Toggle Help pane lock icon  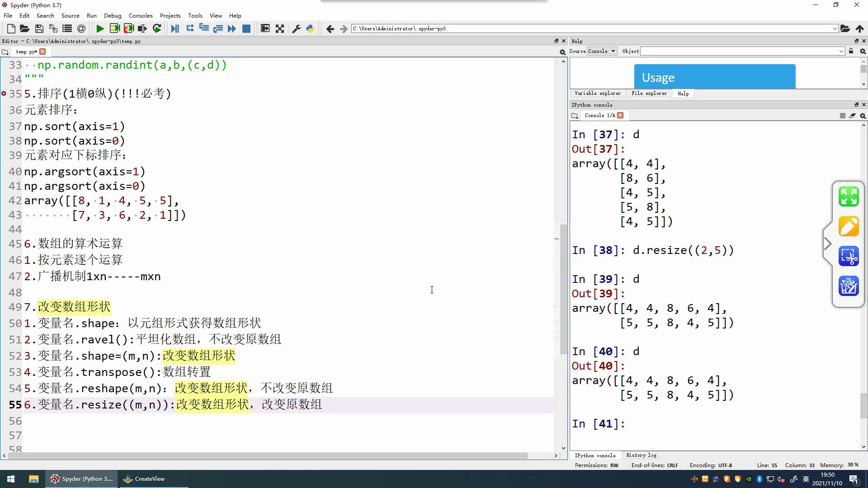point(851,51)
